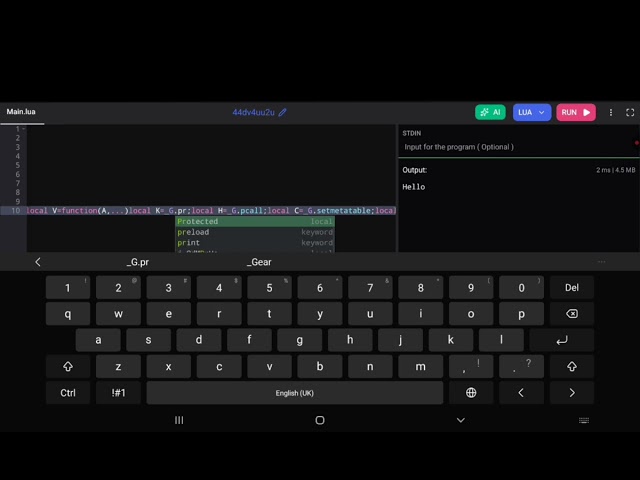Tap the comma key

(x=471, y=367)
